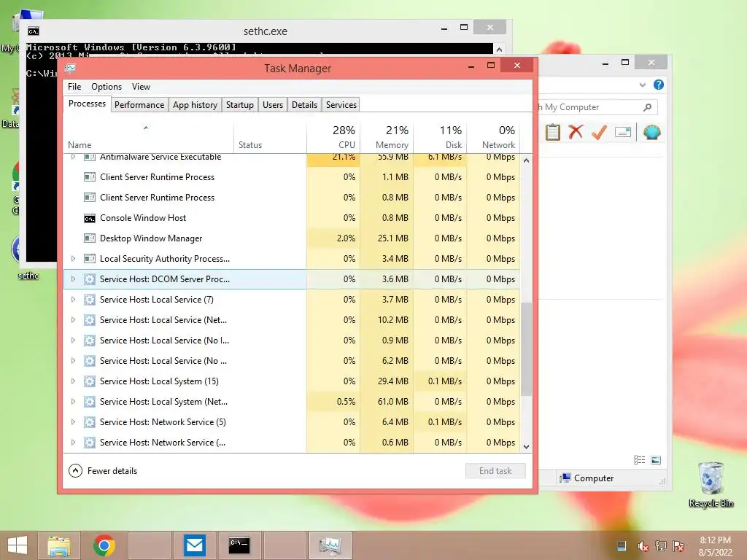Viewport: 747px width, 560px height.
Task: Click the sethc.exe console window icon
Action: [34, 31]
